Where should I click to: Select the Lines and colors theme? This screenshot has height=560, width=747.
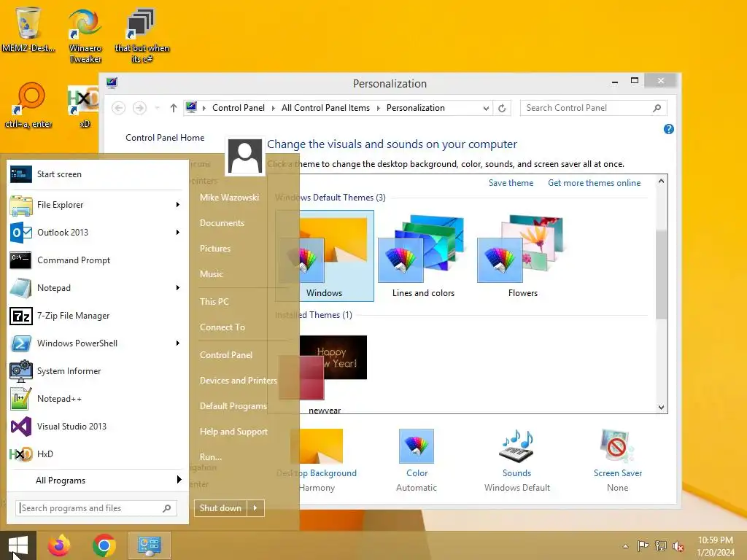click(423, 256)
